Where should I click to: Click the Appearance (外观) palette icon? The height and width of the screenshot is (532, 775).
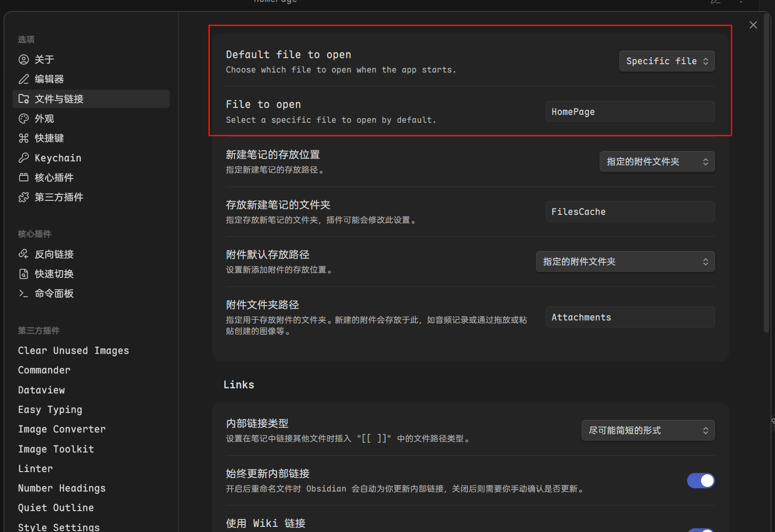24,119
